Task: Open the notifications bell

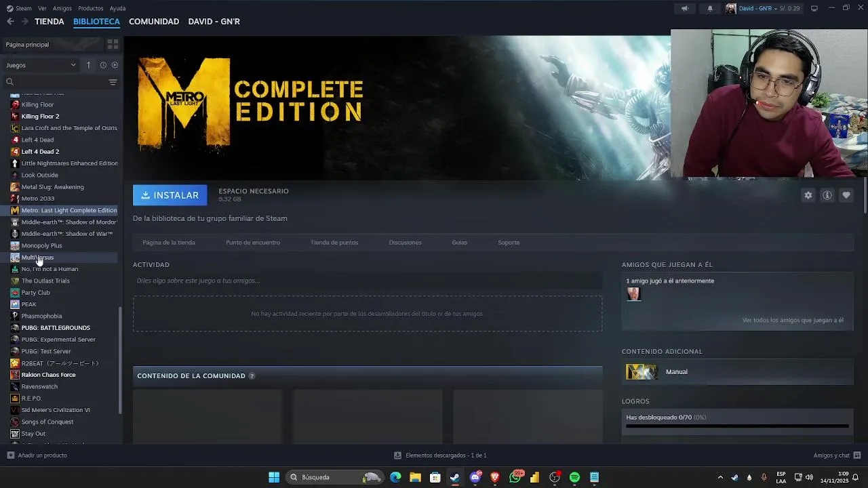Action: tap(710, 8)
